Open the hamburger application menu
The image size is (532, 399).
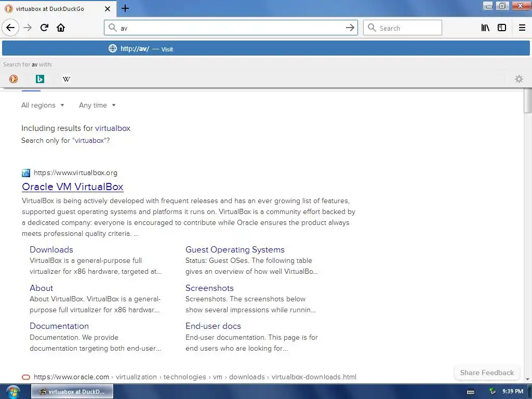(x=522, y=28)
